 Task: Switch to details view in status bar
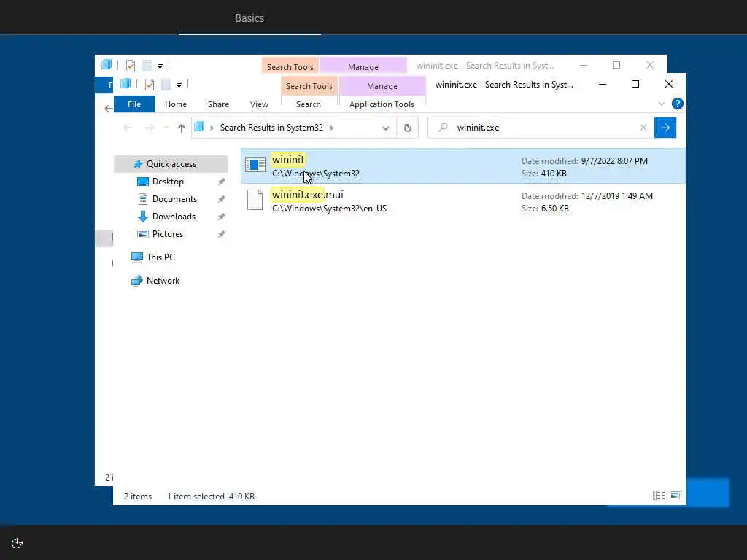click(x=659, y=496)
